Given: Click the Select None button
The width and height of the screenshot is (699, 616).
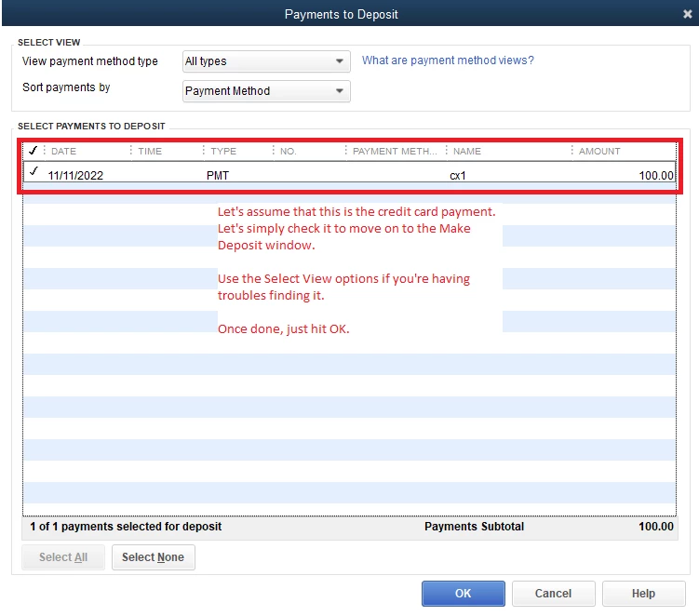Looking at the screenshot, I should point(153,557).
